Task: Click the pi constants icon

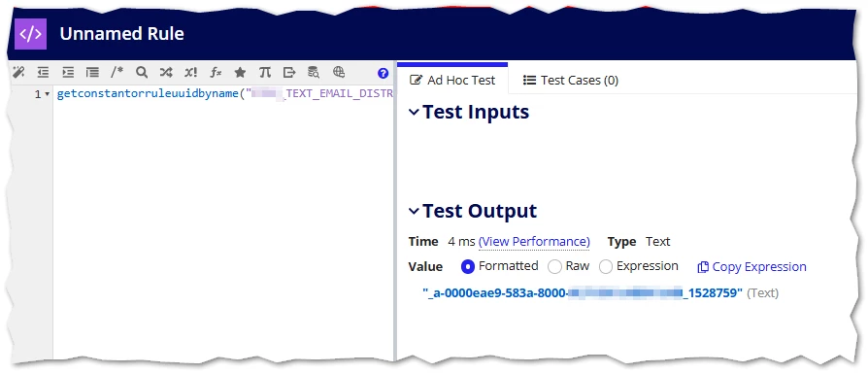Action: pyautogui.click(x=265, y=72)
